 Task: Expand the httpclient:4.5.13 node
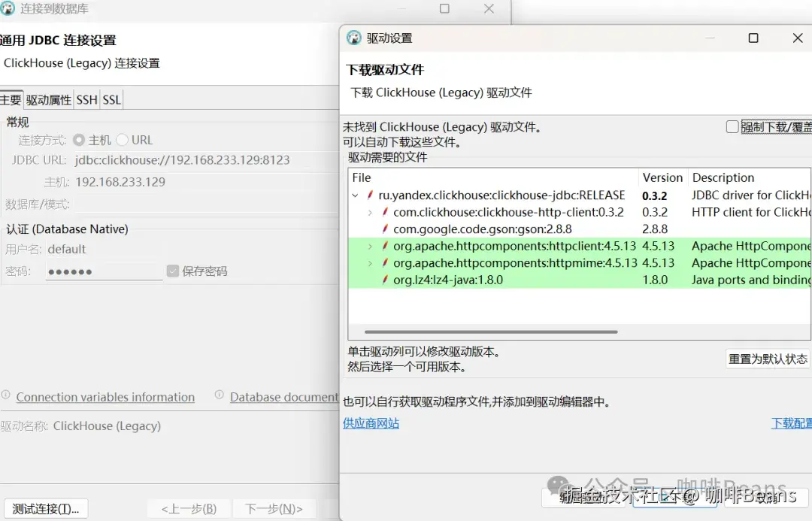370,246
